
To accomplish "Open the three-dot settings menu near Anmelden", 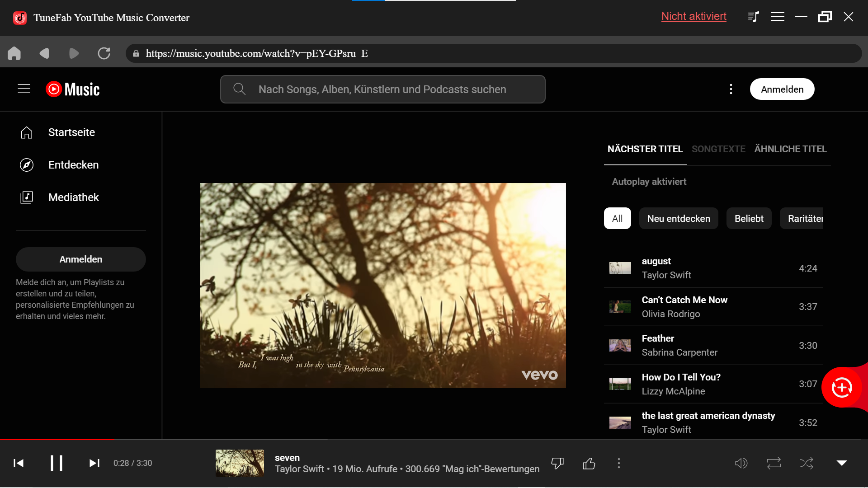I will tap(731, 89).
